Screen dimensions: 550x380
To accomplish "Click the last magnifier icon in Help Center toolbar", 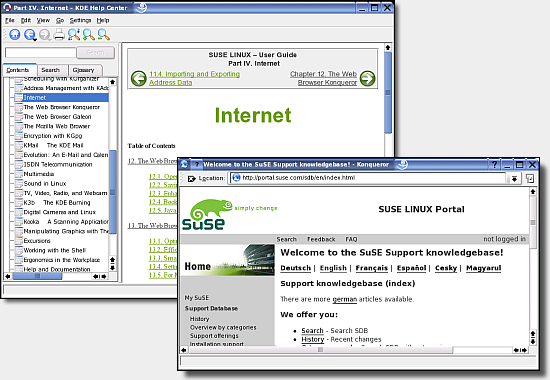I will pyautogui.click(x=103, y=34).
